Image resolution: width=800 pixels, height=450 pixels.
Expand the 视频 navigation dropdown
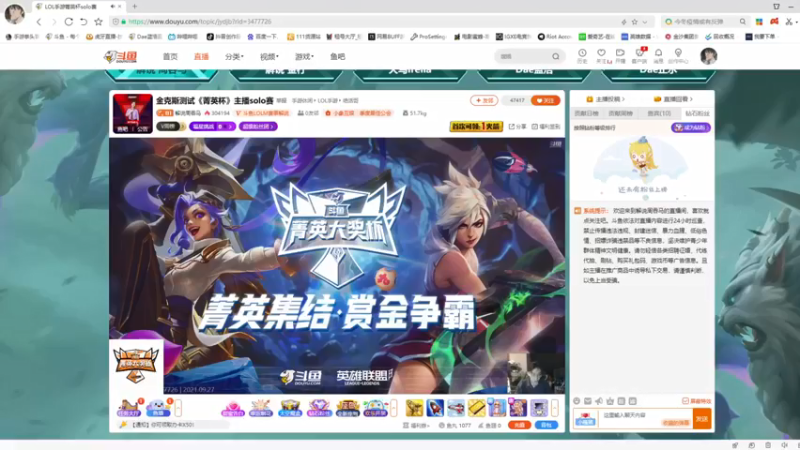pyautogui.click(x=269, y=57)
